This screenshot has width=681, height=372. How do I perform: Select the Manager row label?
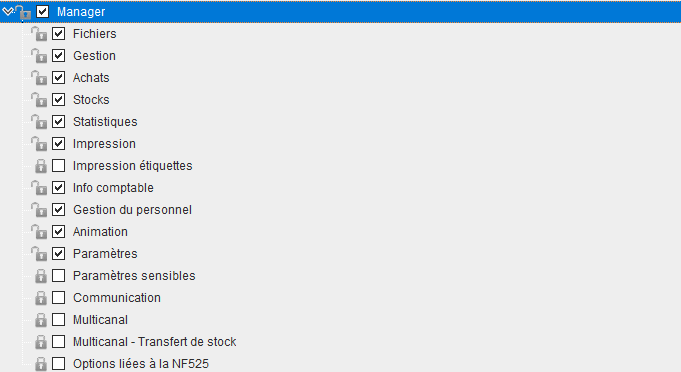click(x=81, y=12)
